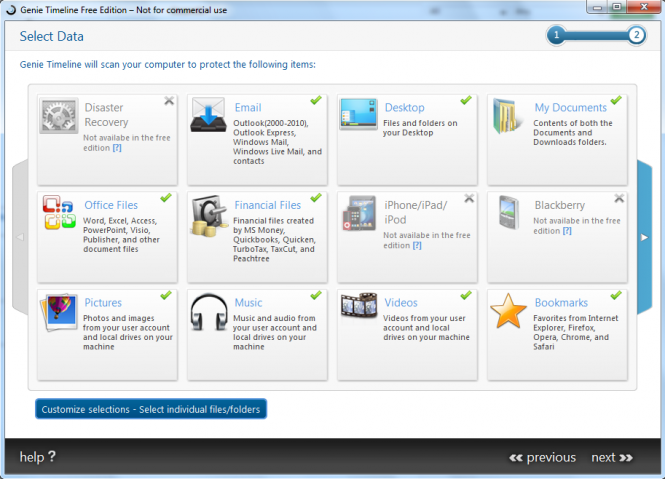Click the Disaster Recovery title
Viewport: 665px width, 479px height.
coord(106,115)
